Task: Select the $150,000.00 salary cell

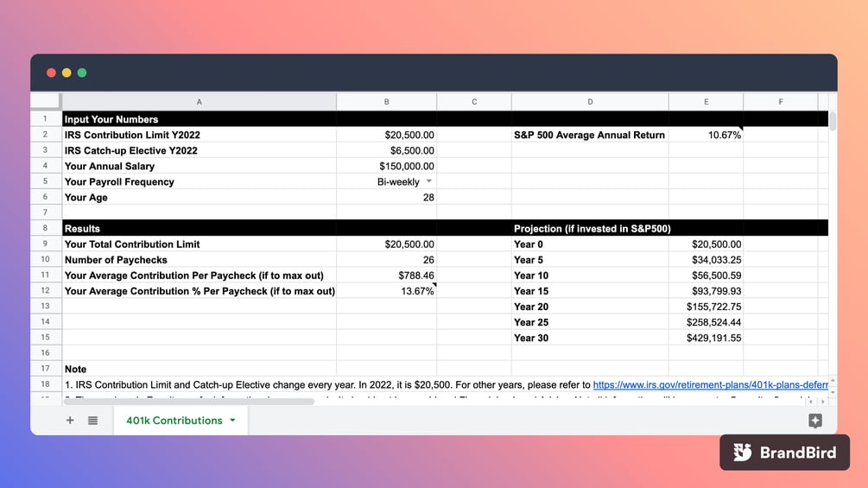Action: coord(386,166)
